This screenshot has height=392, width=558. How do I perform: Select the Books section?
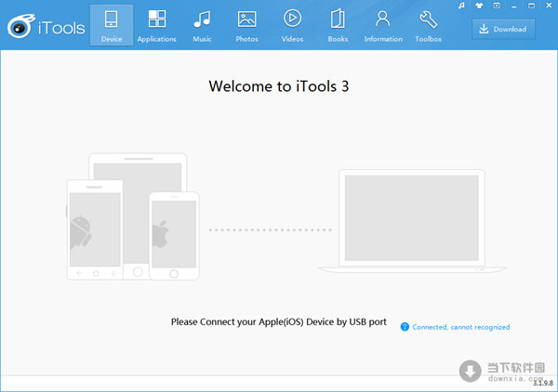tap(338, 25)
